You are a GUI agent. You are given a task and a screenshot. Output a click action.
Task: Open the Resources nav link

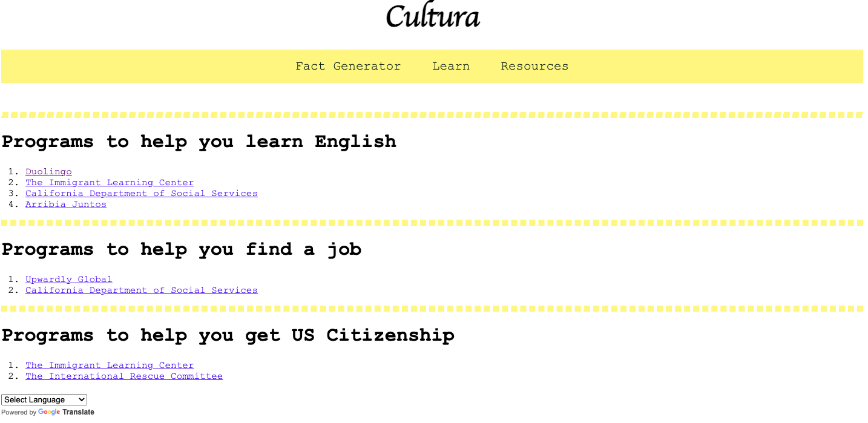coord(534,66)
